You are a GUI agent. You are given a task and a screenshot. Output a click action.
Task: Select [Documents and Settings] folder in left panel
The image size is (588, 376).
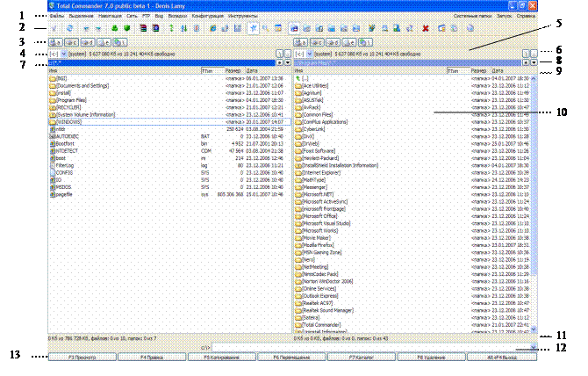point(170,85)
